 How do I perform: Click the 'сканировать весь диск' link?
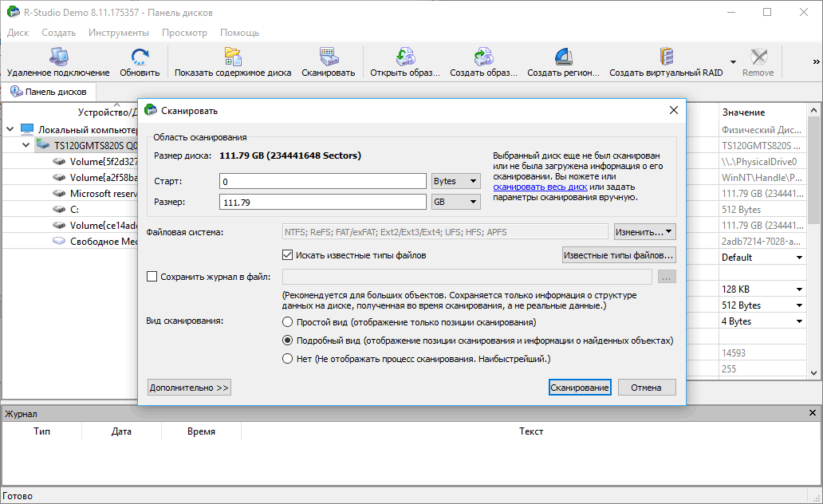pyautogui.click(x=540, y=187)
